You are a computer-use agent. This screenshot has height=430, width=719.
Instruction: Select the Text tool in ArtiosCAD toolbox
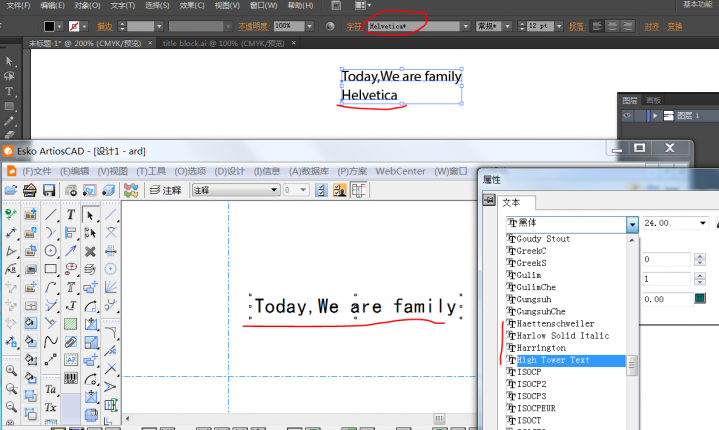click(x=71, y=214)
